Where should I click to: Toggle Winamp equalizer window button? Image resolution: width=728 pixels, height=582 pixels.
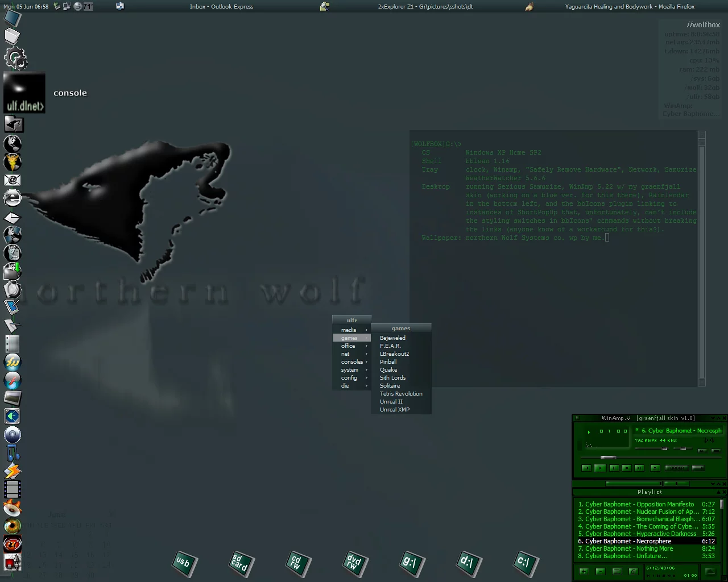[x=702, y=450]
